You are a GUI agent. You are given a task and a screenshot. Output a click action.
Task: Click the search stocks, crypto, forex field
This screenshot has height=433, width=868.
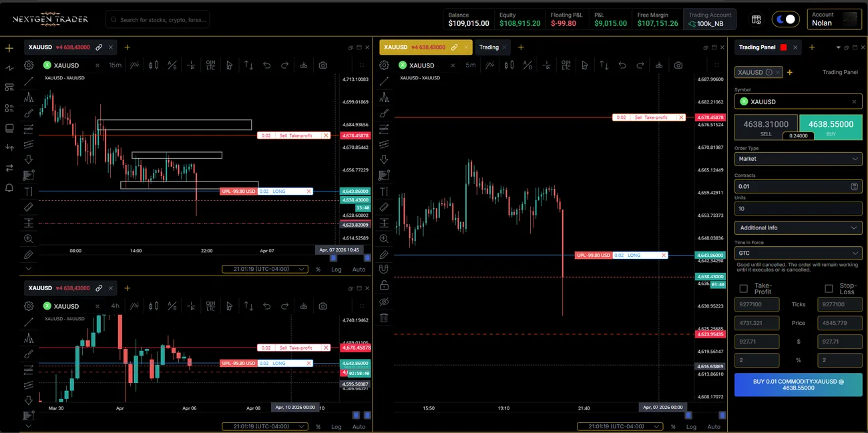(158, 19)
